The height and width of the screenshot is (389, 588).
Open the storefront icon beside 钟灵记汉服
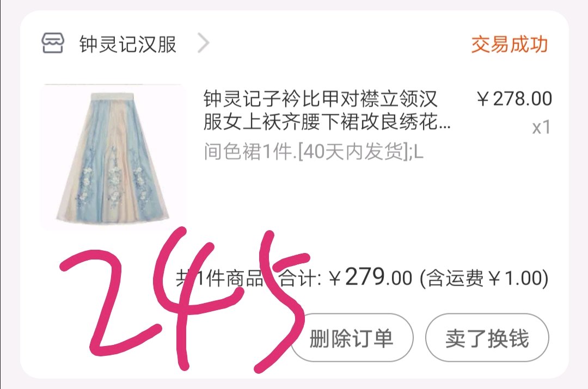coord(52,43)
